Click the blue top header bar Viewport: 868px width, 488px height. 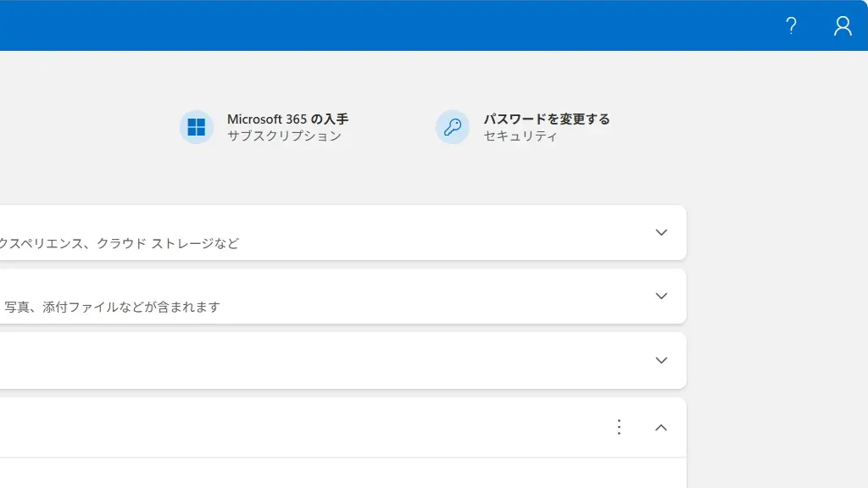coord(381,25)
